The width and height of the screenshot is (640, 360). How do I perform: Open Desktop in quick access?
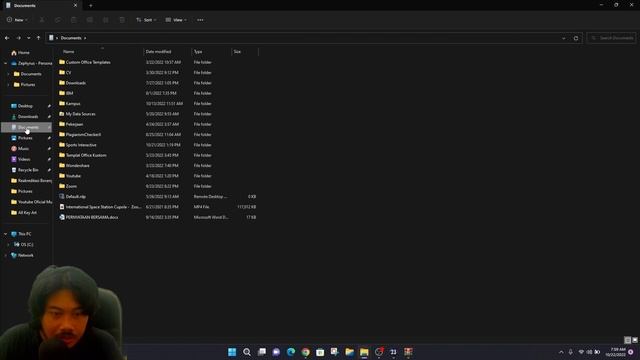pos(26,106)
